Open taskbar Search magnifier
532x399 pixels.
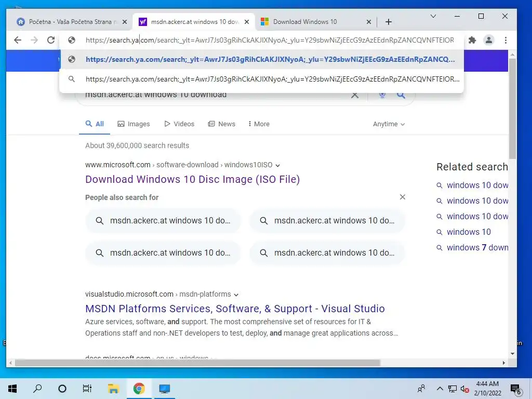click(37, 389)
